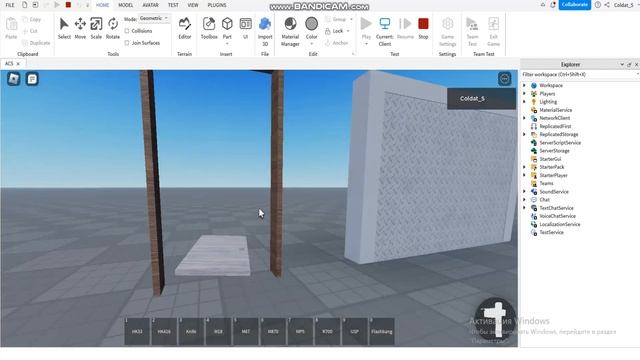Screen dimensions: 640x360
Task: Open the FILE menu
Action: point(10,5)
